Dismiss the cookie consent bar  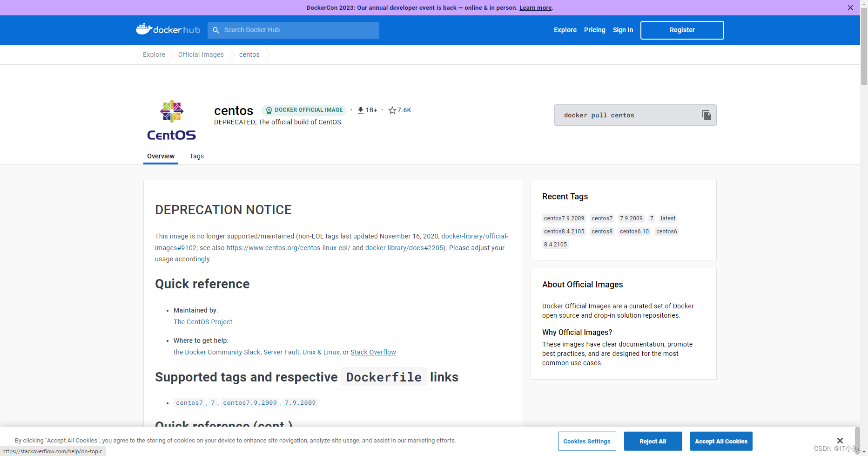tap(840, 441)
